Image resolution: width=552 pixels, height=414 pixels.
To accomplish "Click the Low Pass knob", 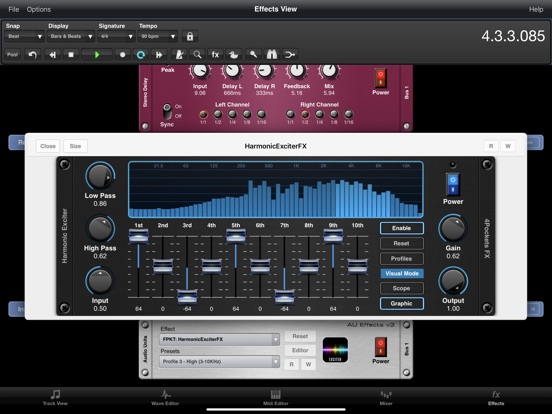I will click(100, 177).
